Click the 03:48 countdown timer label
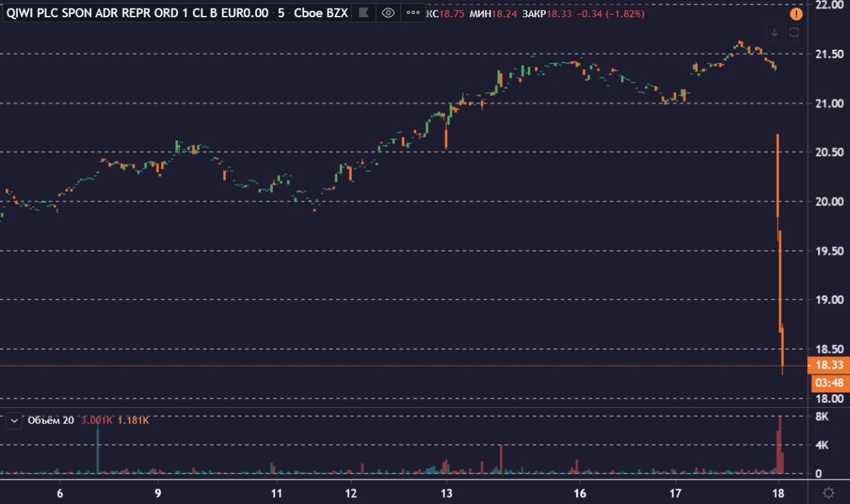The image size is (850, 504). point(829,382)
